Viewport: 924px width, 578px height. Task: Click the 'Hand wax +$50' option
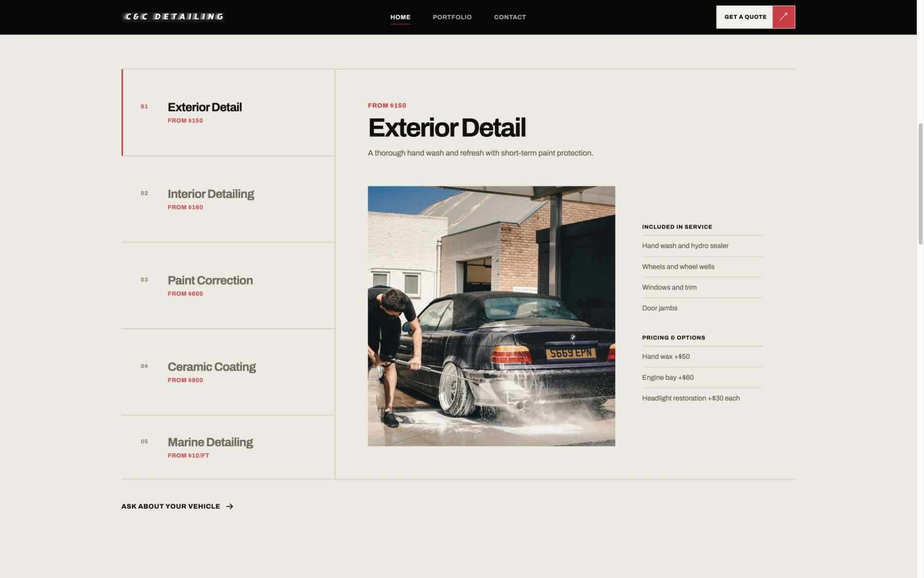click(702, 357)
